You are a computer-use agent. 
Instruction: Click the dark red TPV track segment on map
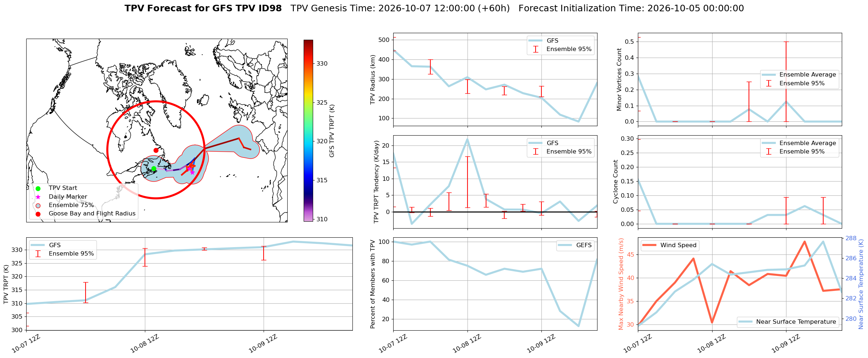point(222,143)
